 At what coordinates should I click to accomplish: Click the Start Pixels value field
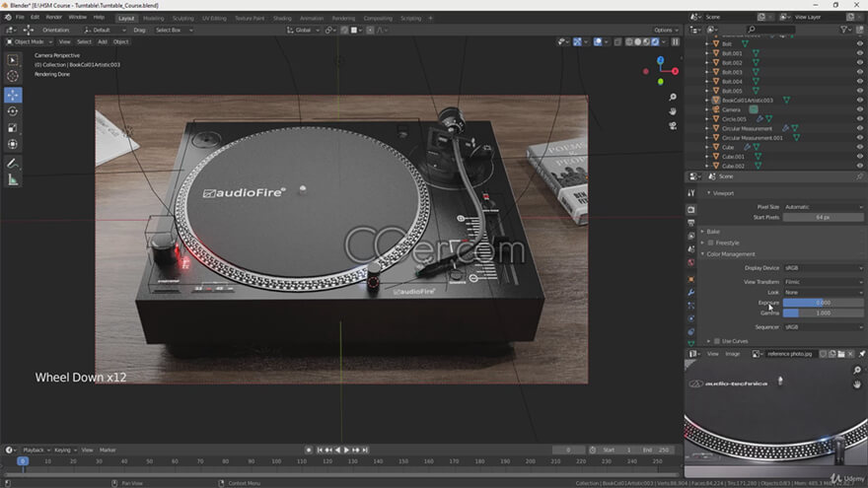(824, 218)
